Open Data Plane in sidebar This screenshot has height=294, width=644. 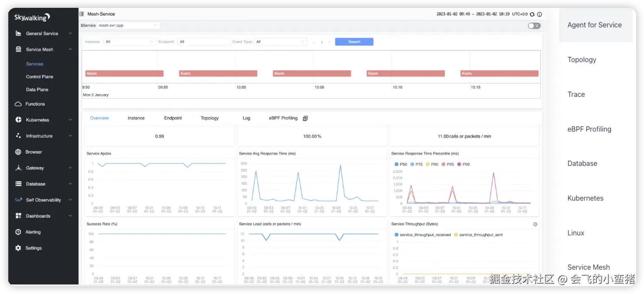coord(37,89)
